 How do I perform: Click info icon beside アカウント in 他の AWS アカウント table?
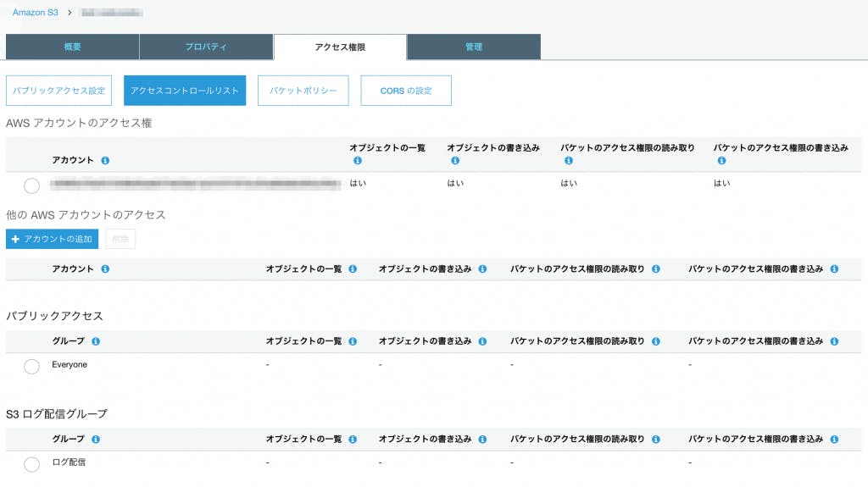(105, 268)
